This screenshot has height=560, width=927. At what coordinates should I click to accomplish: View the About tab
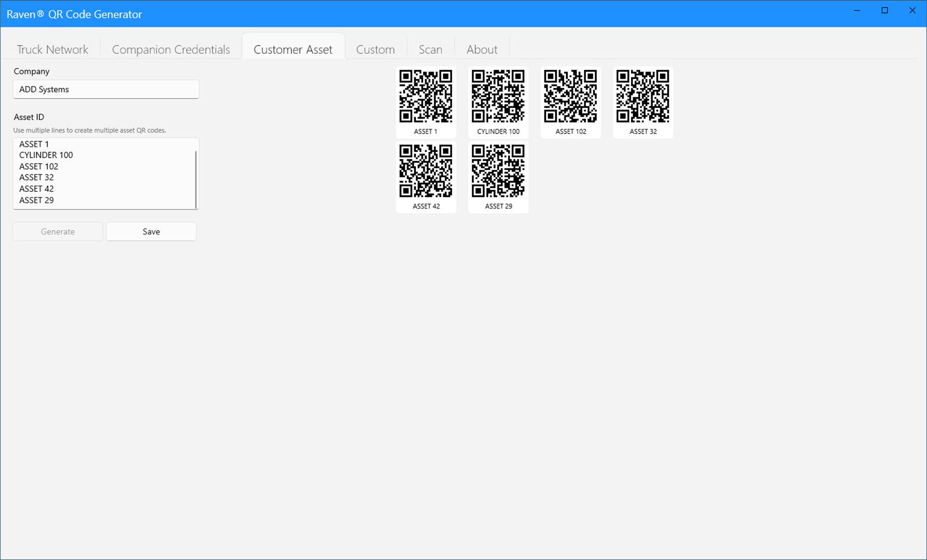point(482,49)
